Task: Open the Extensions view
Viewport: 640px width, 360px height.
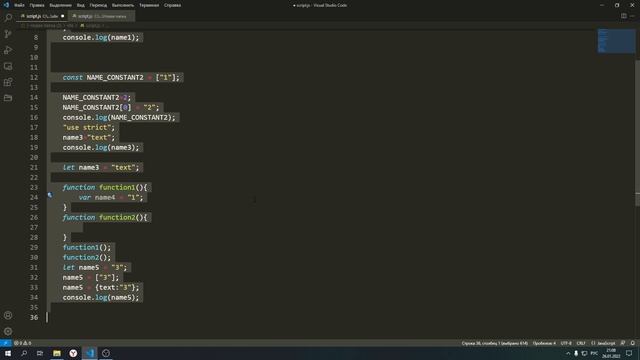Action: [x=8, y=82]
